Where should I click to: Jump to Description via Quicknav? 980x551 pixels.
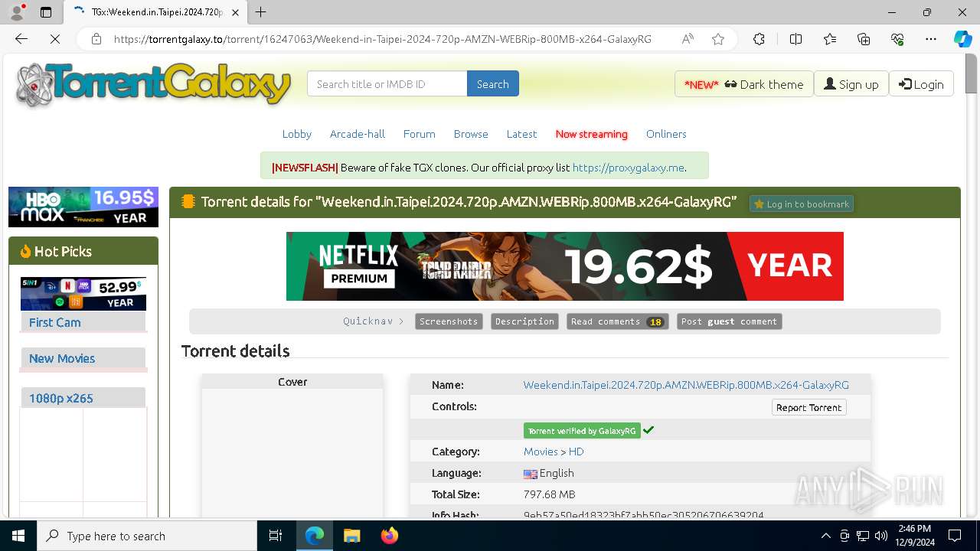tap(524, 321)
